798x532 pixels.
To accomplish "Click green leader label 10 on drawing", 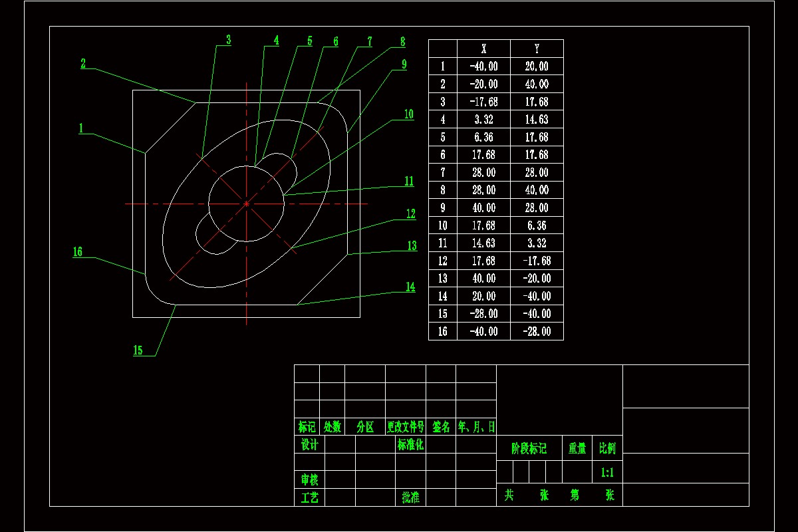I will point(409,114).
